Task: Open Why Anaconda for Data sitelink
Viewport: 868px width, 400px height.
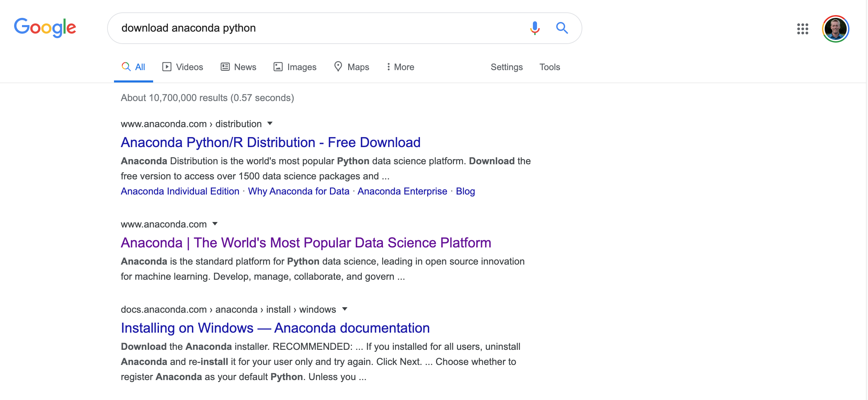Action: coord(299,191)
